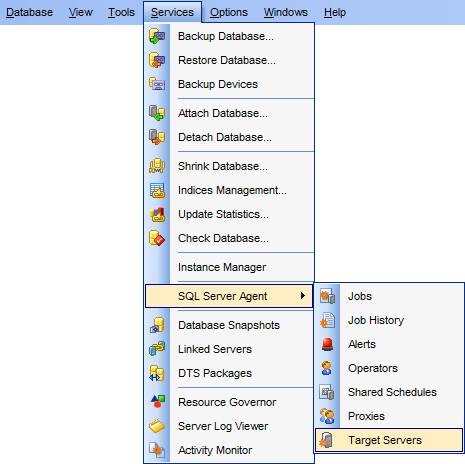
Task: Choose Check Database... entry
Action: click(x=229, y=238)
